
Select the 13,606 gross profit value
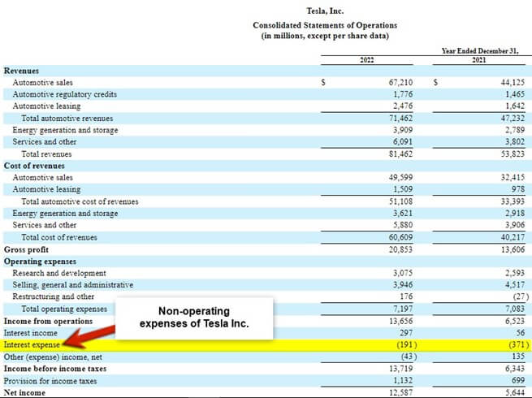tap(513, 249)
